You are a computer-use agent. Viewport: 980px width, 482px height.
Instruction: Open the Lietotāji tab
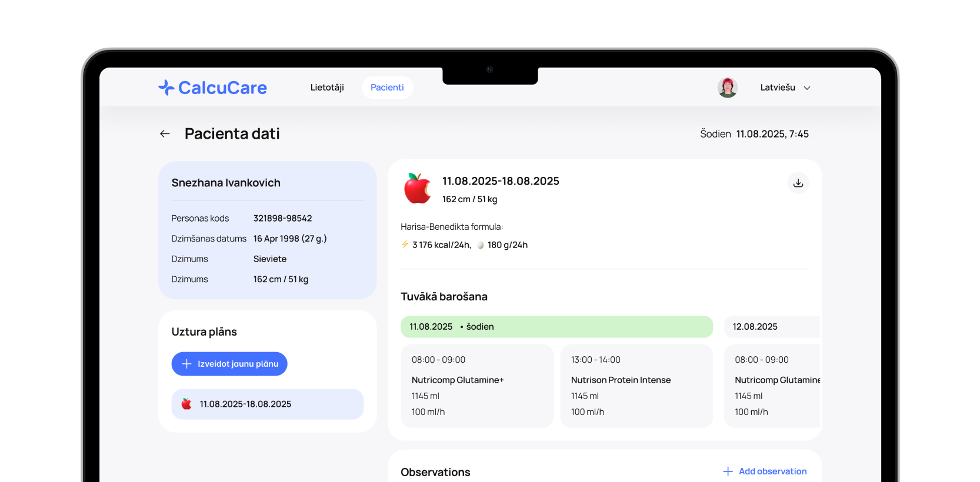click(327, 88)
